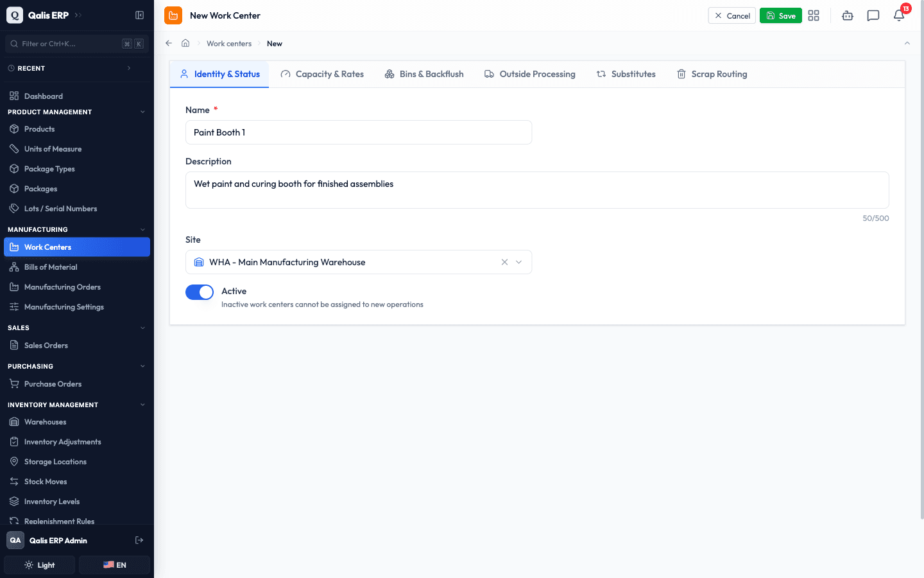
Task: Switch to Substitutes tab
Action: (x=626, y=74)
